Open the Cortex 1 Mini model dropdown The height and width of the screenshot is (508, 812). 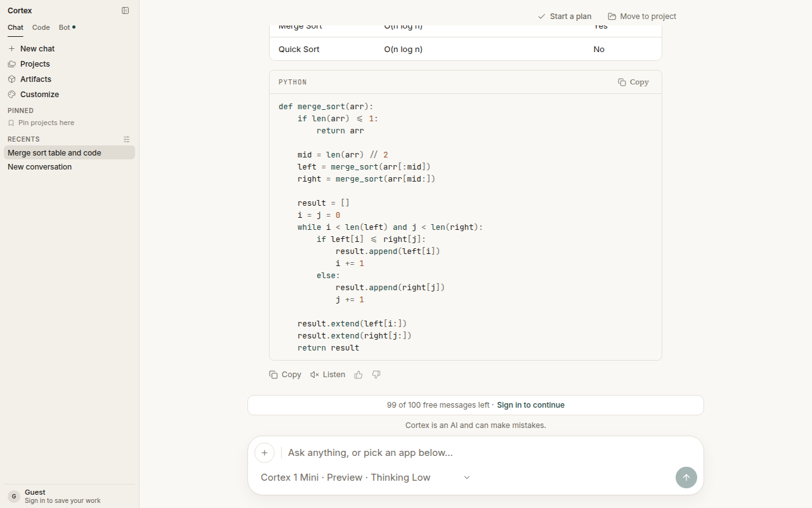click(x=365, y=478)
